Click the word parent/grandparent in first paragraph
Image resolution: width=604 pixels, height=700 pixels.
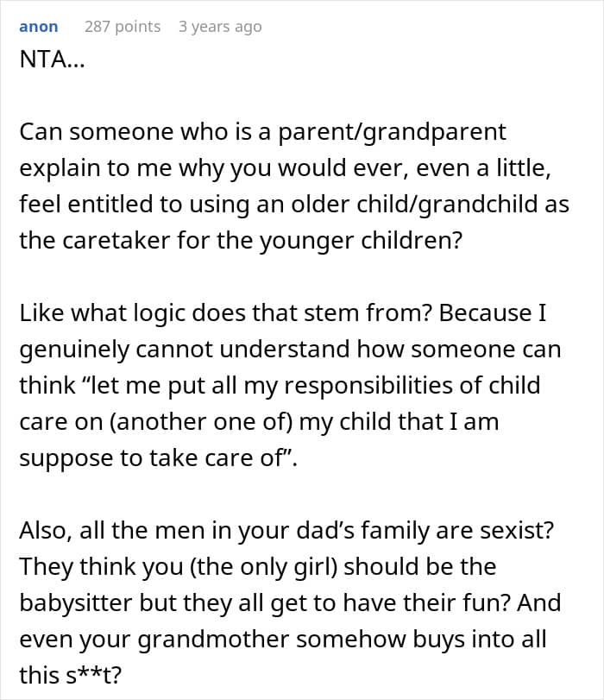tap(393, 133)
